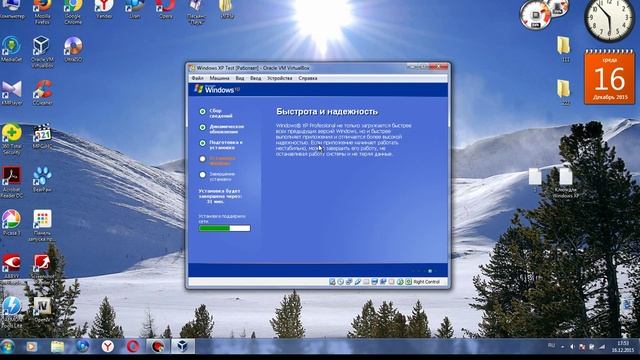Click the Right Control host key indicator

click(x=426, y=282)
